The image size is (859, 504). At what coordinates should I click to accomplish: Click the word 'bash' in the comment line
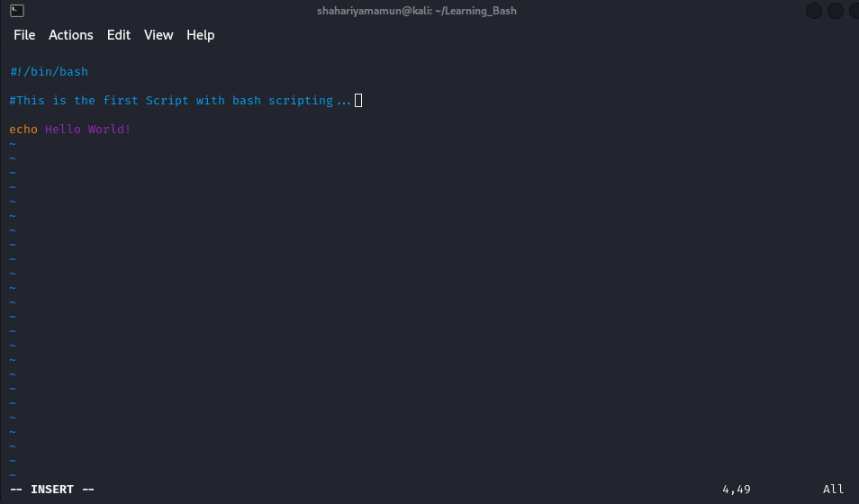click(x=247, y=101)
